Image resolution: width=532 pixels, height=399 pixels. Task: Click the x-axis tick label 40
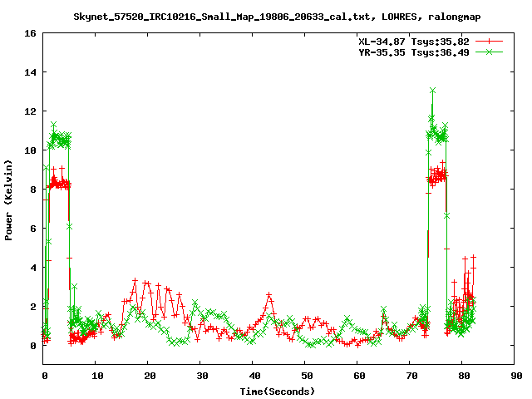254,376
